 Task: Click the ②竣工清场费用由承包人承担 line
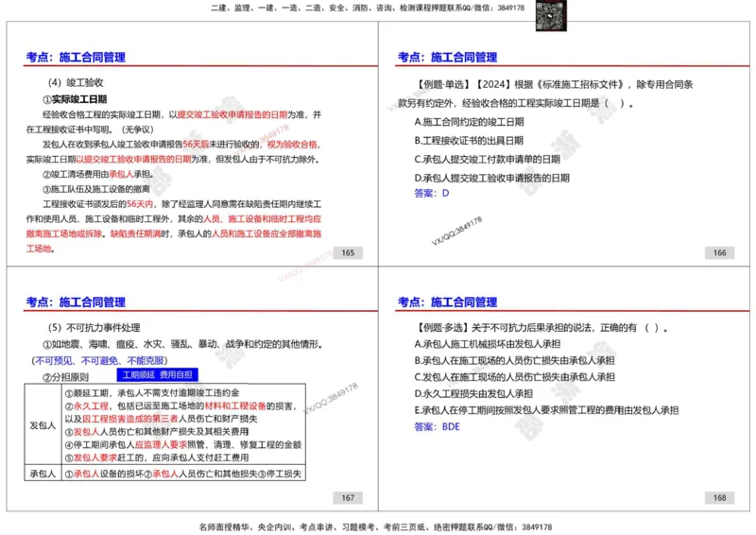(x=98, y=174)
